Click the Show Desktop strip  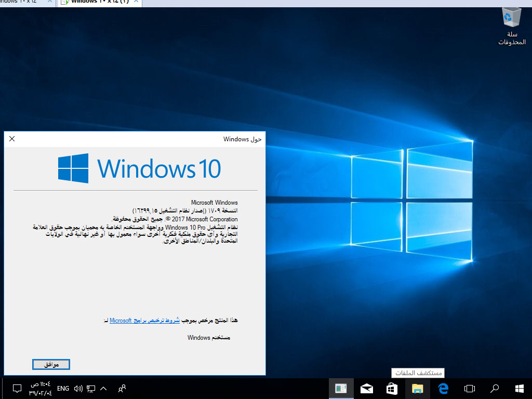[x=1, y=389]
